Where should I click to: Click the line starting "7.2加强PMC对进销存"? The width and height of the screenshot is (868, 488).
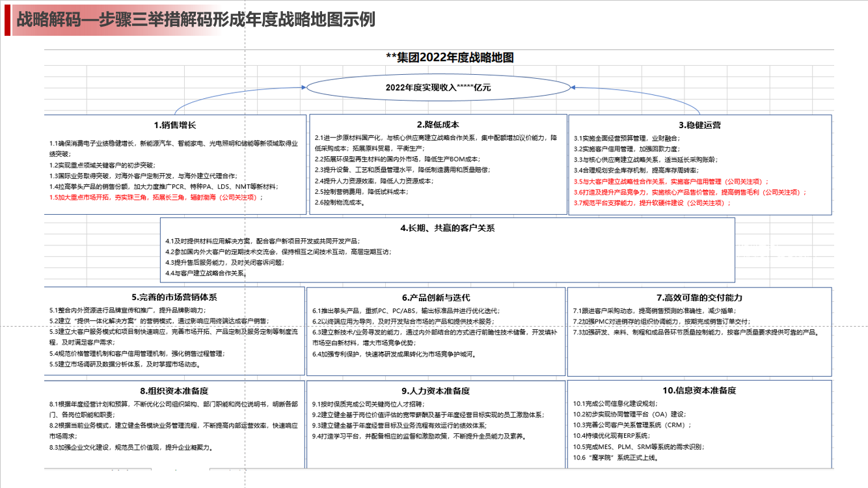[x=662, y=321]
